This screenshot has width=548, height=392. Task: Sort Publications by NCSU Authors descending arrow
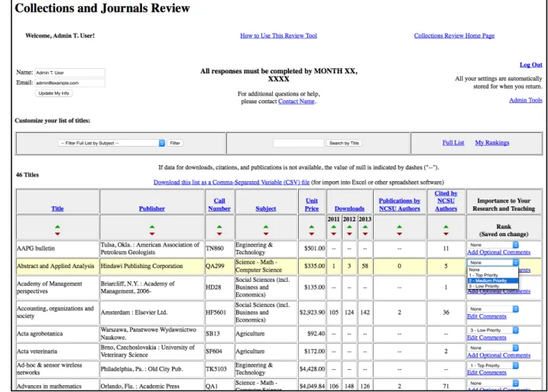point(400,234)
